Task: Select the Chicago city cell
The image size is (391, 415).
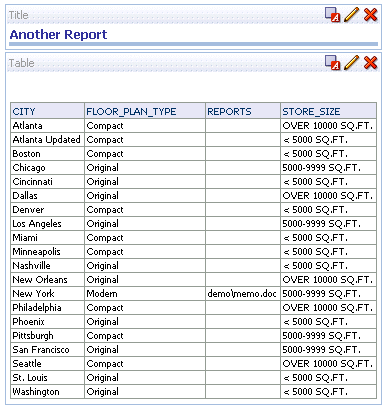Action: click(x=47, y=168)
